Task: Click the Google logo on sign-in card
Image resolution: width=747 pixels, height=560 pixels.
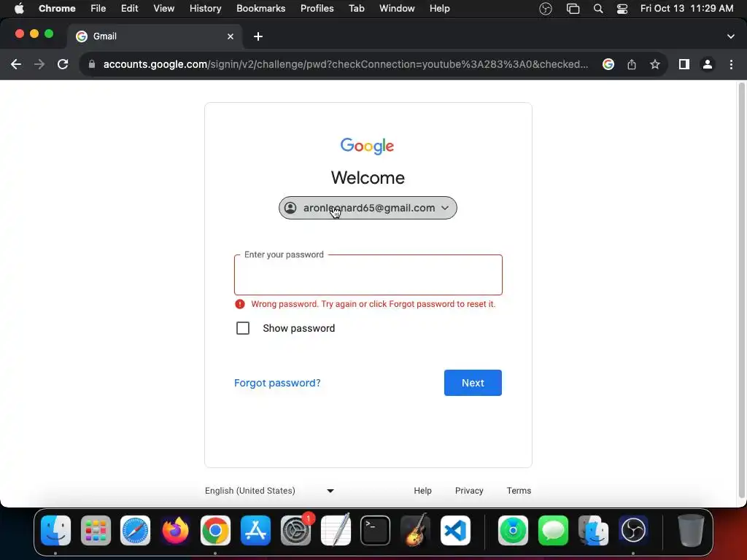Action: coord(368,146)
